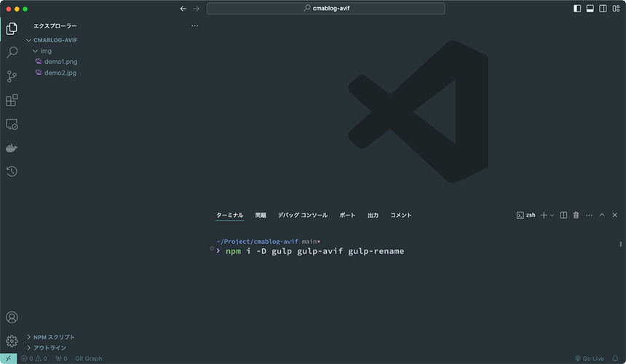Open the Remote Explorer icon
The width and height of the screenshot is (626, 364).
(12, 124)
